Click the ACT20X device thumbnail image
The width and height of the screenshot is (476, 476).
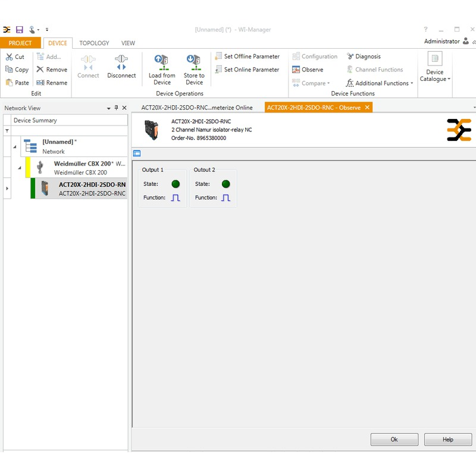click(152, 130)
